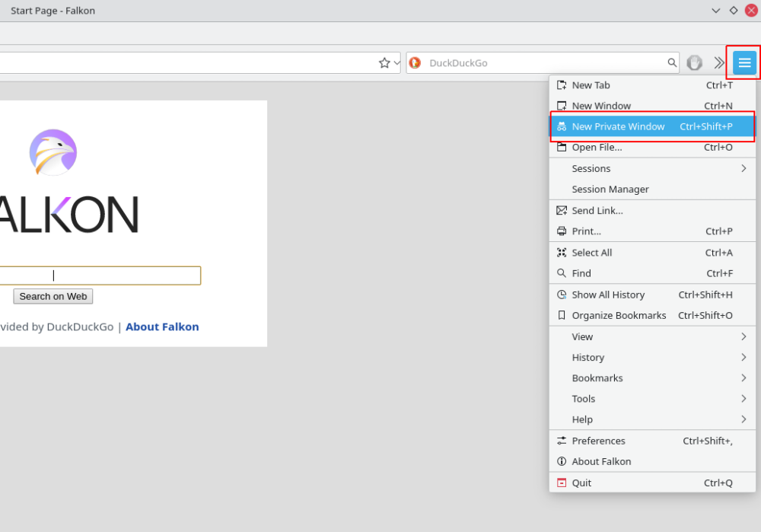Viewport: 761px width, 532px height.
Task: Click the Search on Web button
Action: click(53, 296)
